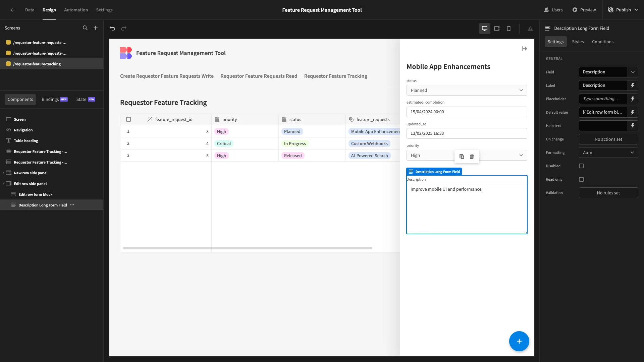This screenshot has width=644, height=362.
Task: Select the /requestor-feature-tracking screen
Action: pos(52,64)
